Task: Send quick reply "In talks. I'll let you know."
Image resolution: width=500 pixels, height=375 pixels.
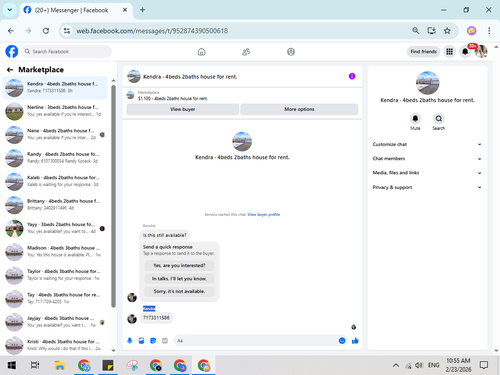Action: click(179, 279)
